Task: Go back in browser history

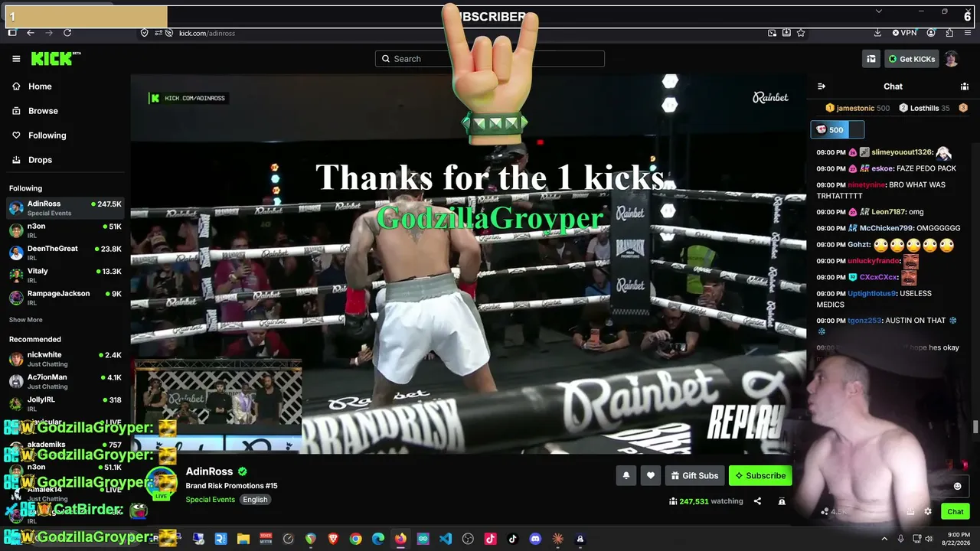Action: click(x=31, y=33)
